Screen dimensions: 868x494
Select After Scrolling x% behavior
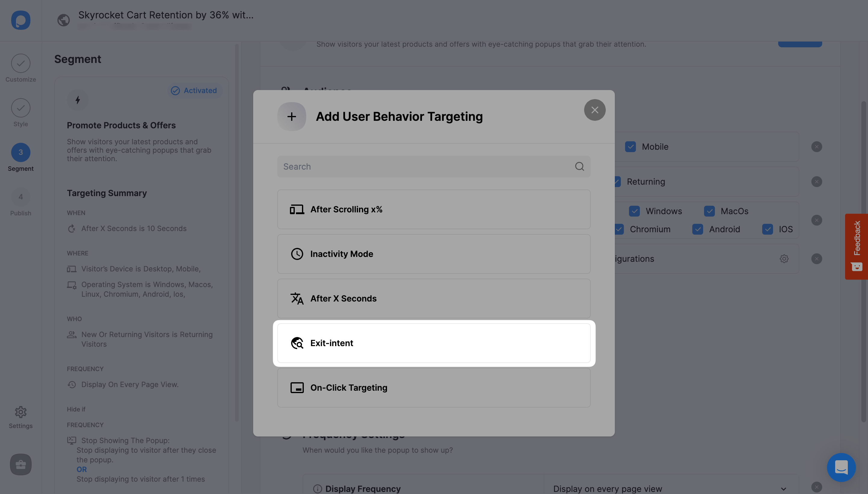434,209
